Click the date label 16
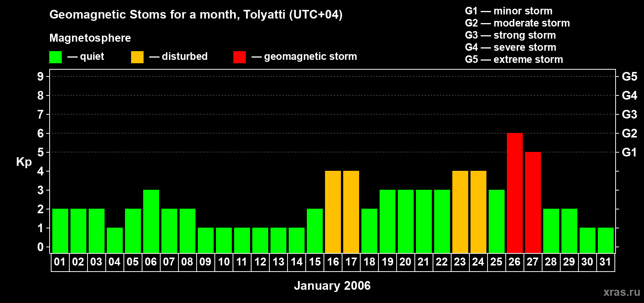The height and width of the screenshot is (303, 644). pyautogui.click(x=333, y=262)
